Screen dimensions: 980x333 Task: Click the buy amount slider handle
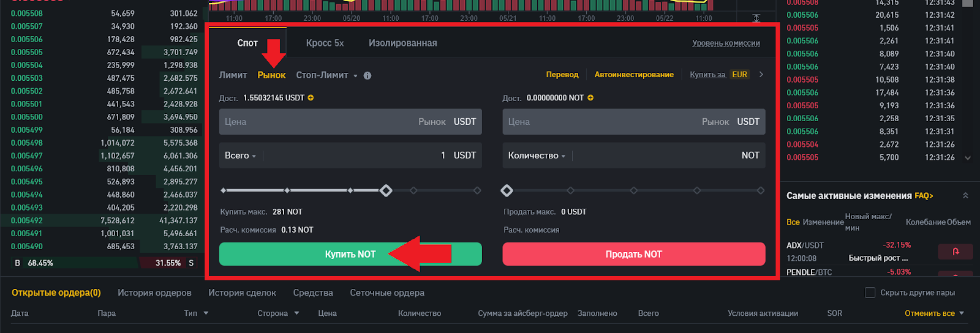(386, 190)
